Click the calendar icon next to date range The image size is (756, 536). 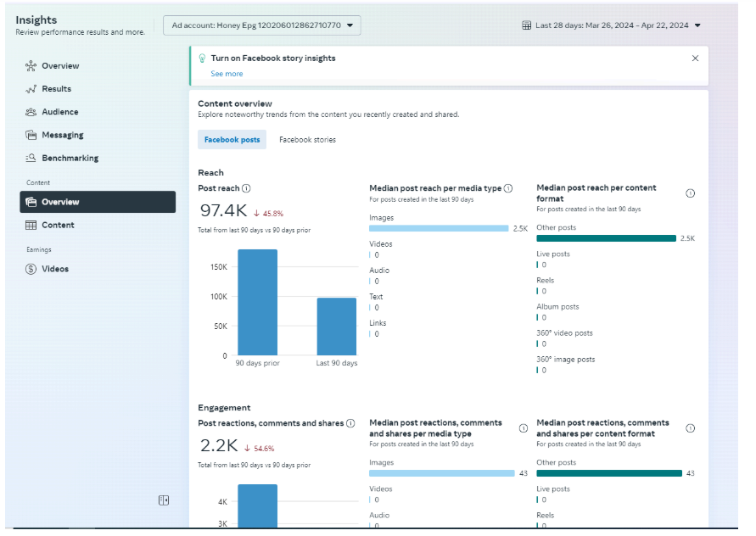(527, 25)
